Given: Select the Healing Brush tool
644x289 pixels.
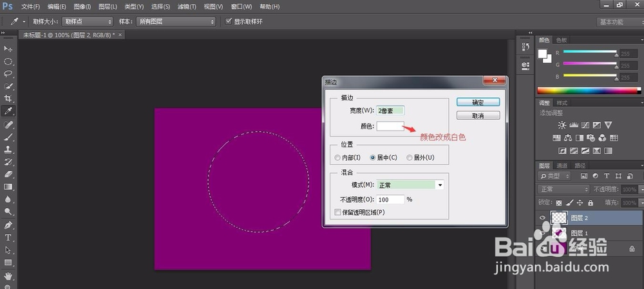Looking at the screenshot, I should [8, 124].
